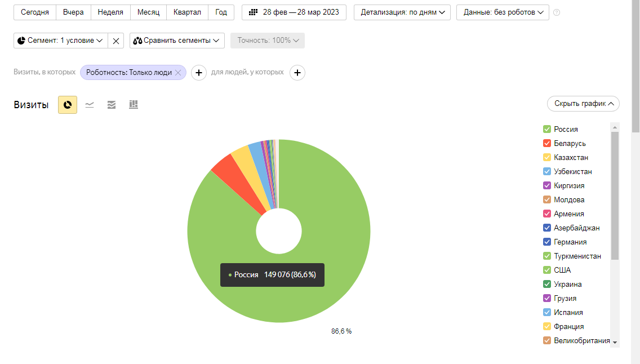Screen dimensions: 640x364
Task: Select the Сегодня period
Action: pyautogui.click(x=35, y=12)
